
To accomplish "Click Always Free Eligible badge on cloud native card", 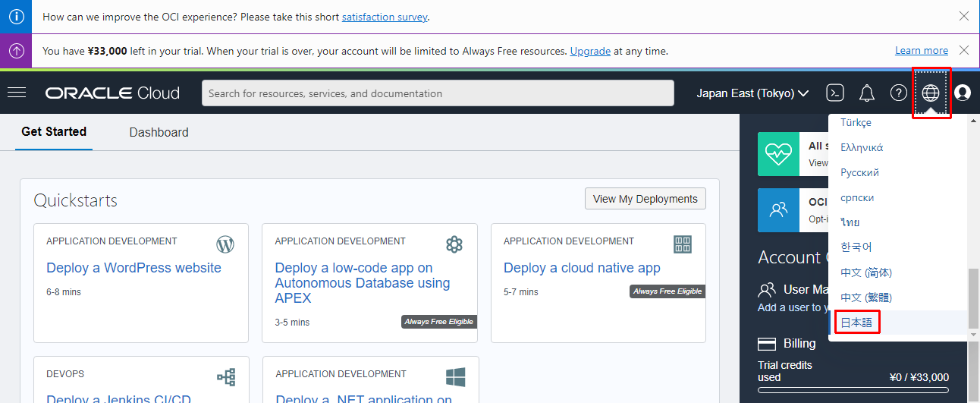I will (667, 291).
